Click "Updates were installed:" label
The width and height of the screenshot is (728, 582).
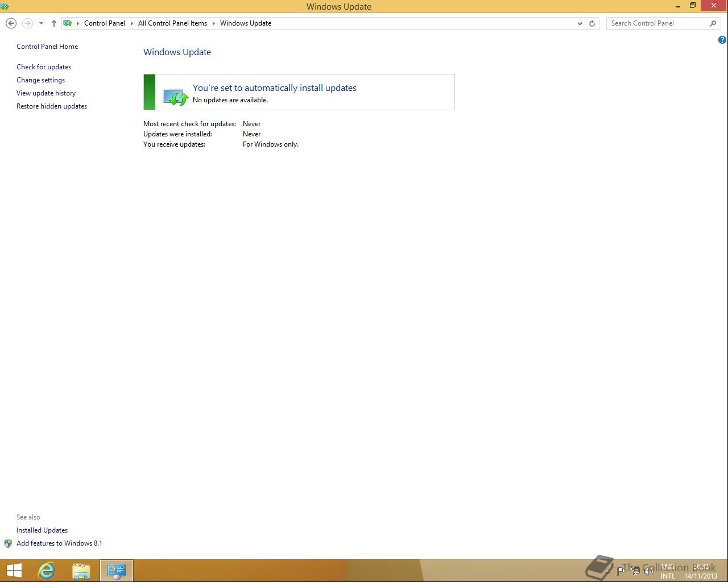coord(177,134)
